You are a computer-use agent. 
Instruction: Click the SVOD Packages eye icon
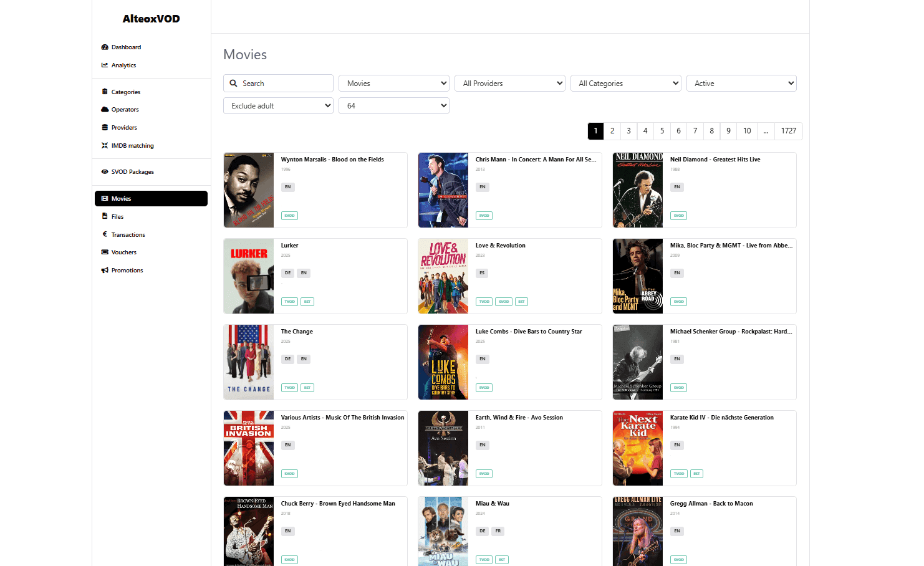(x=105, y=172)
